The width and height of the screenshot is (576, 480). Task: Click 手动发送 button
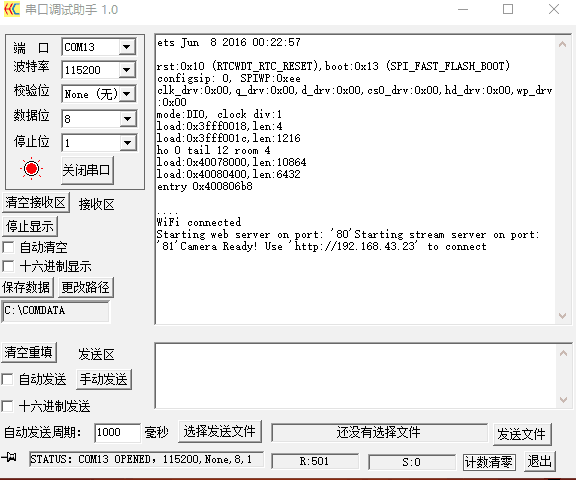(x=104, y=379)
